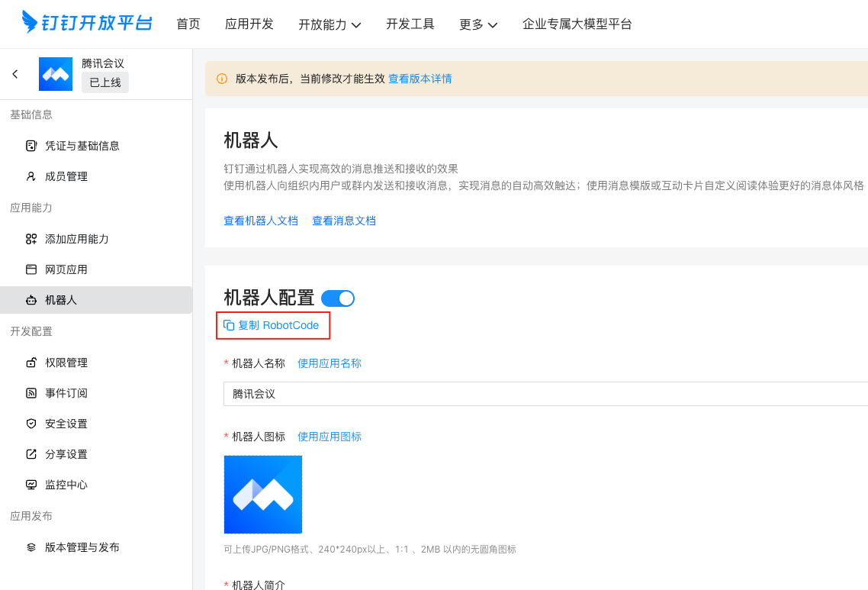The height and width of the screenshot is (590, 868).
Task: Click the 机器人 robot icon in sidebar
Action: 31,300
